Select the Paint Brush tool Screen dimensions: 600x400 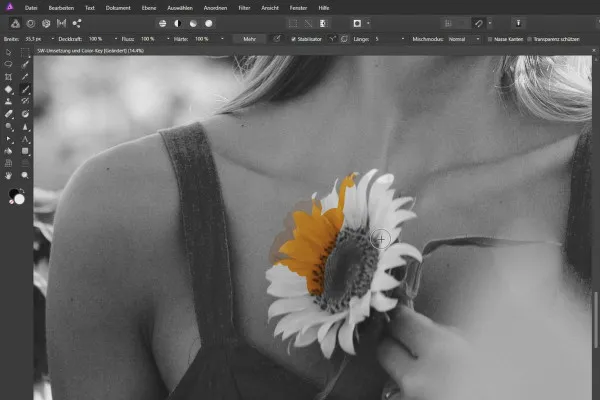tap(25, 89)
